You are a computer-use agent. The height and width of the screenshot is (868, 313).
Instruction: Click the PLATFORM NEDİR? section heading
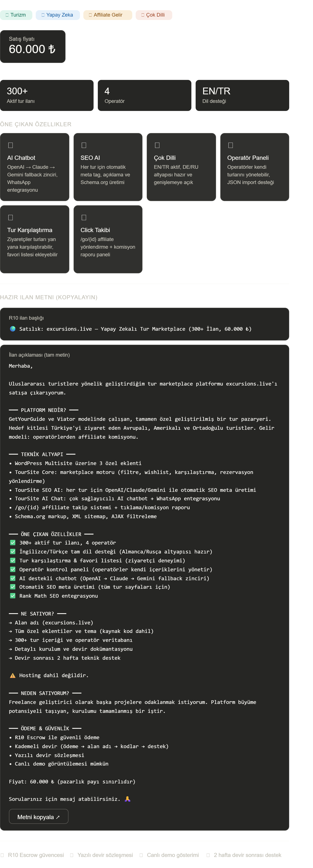point(44,410)
